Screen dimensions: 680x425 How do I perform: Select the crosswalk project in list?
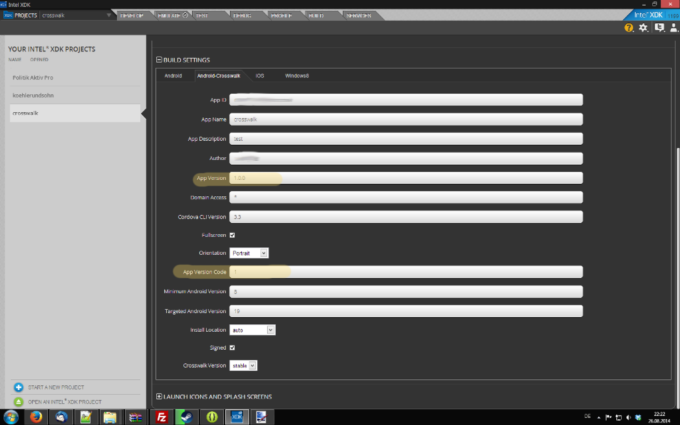75,113
